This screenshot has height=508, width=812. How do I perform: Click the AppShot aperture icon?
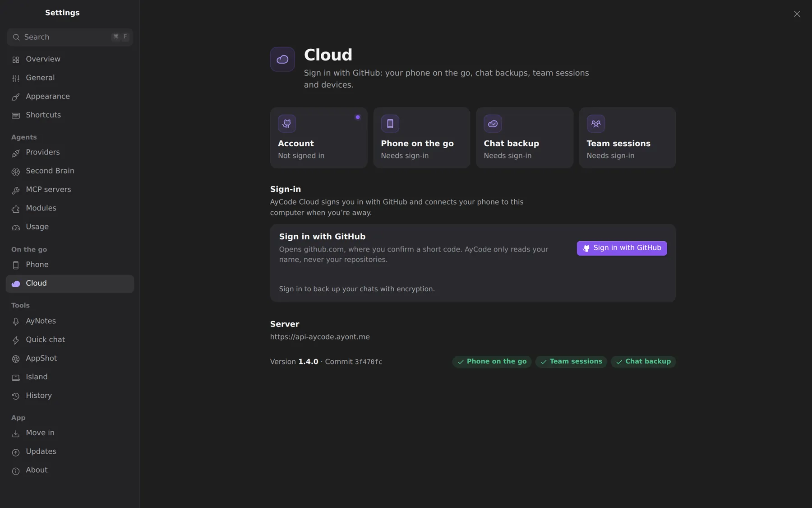pos(16,359)
